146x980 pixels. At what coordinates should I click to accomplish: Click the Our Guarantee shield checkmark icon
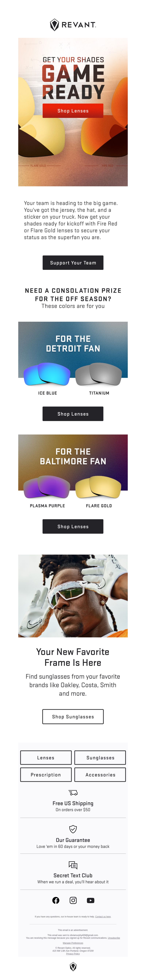[73, 829]
